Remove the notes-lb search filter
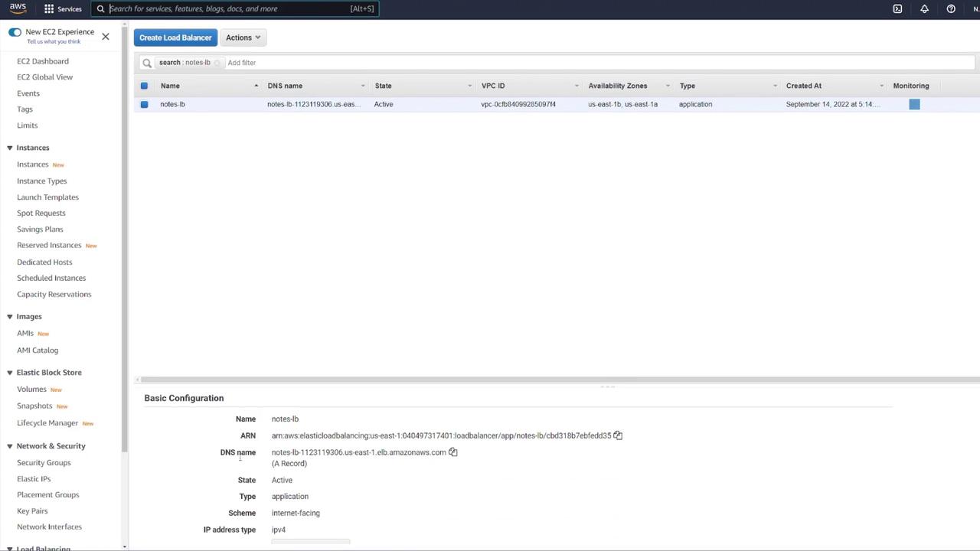The height and width of the screenshot is (551, 980). 217,63
